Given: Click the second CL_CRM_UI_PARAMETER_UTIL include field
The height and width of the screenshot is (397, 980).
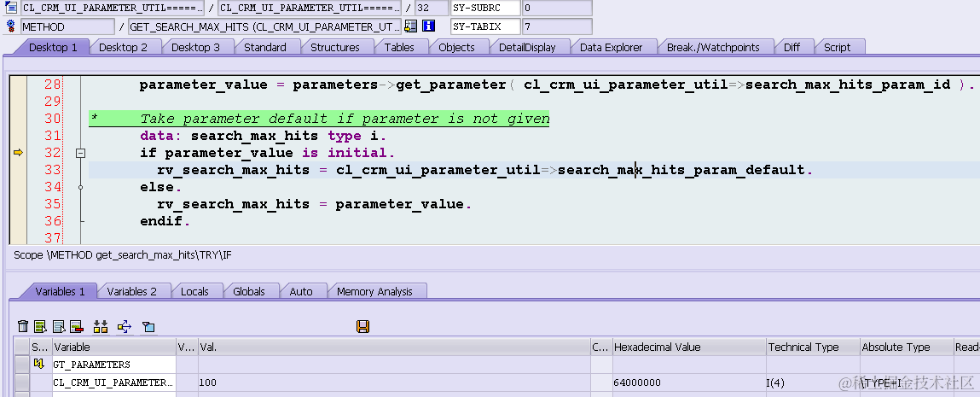Looking at the screenshot, I should [310, 9].
